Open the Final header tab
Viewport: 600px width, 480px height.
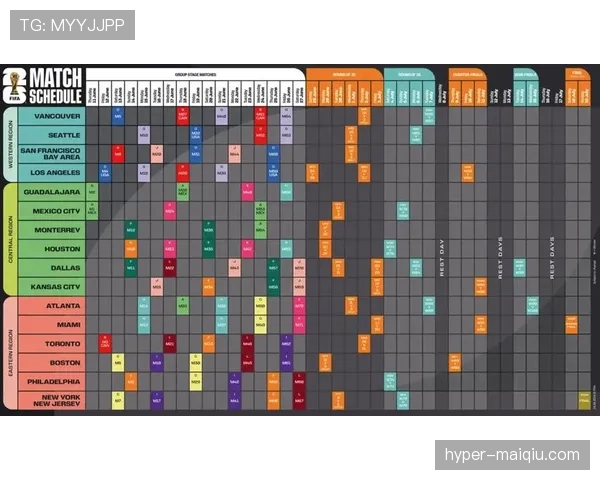coord(578,74)
